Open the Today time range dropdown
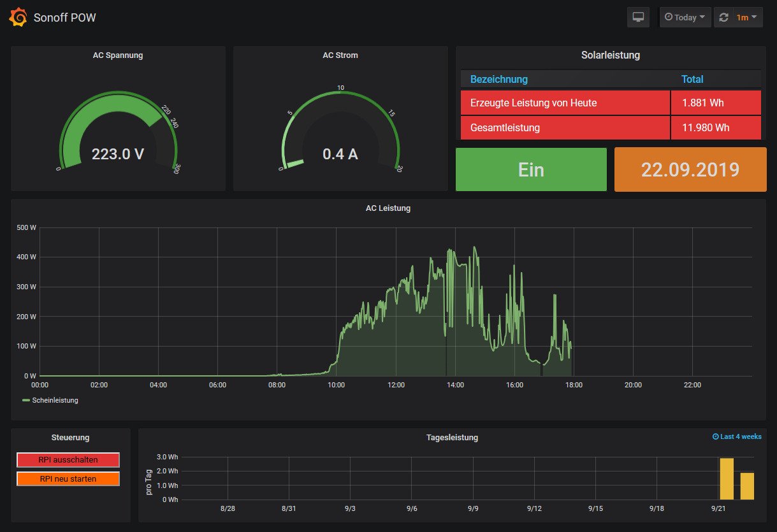The height and width of the screenshot is (532, 777). tap(685, 17)
